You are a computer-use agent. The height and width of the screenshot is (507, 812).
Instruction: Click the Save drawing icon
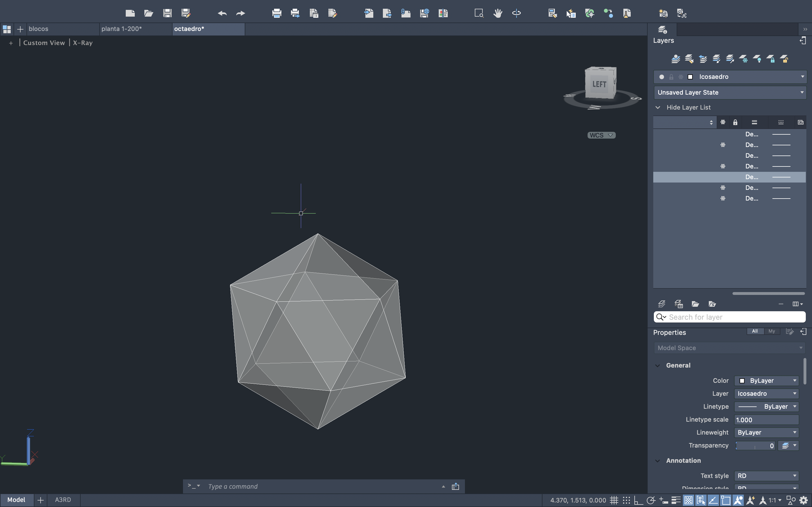(167, 13)
